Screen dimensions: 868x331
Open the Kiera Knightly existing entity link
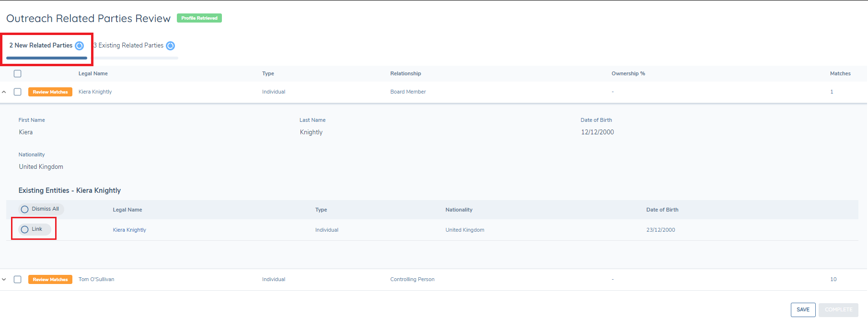pyautogui.click(x=129, y=230)
